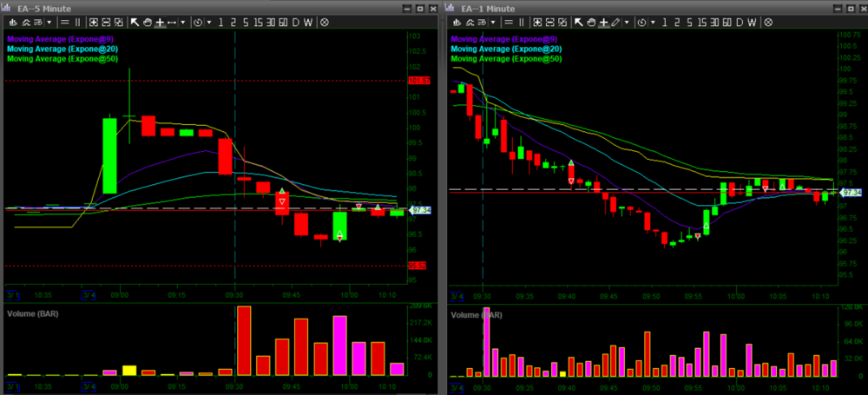Click the Moving Average (Expone@50) label in the 1 Minute chart
This screenshot has width=868, height=395.
tap(501, 59)
